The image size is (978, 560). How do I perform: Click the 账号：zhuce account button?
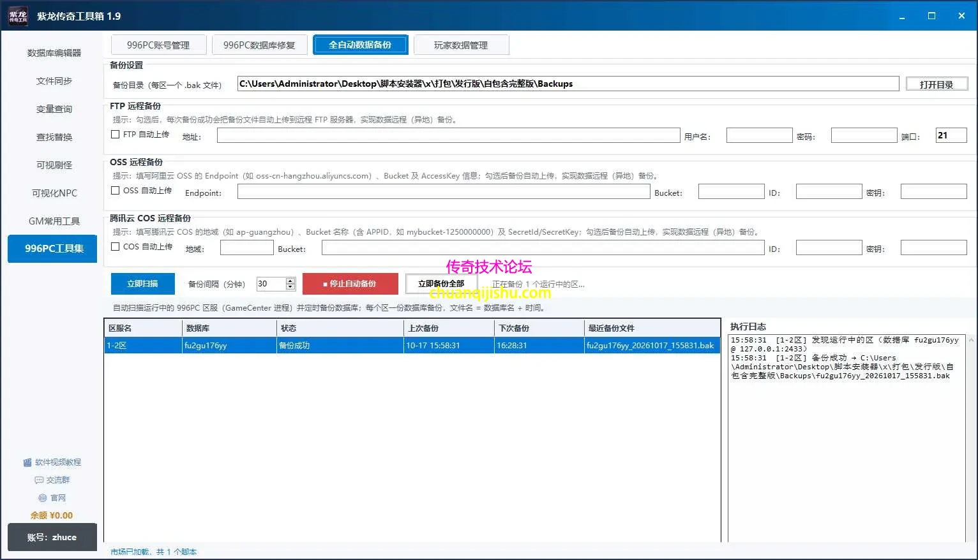(x=52, y=537)
